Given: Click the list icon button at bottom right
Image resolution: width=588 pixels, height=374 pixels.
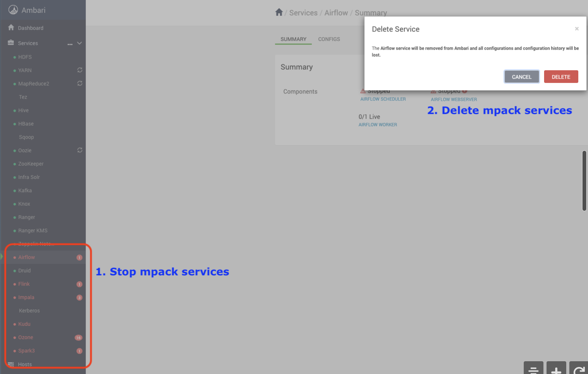Looking at the screenshot, I should tap(533, 368).
